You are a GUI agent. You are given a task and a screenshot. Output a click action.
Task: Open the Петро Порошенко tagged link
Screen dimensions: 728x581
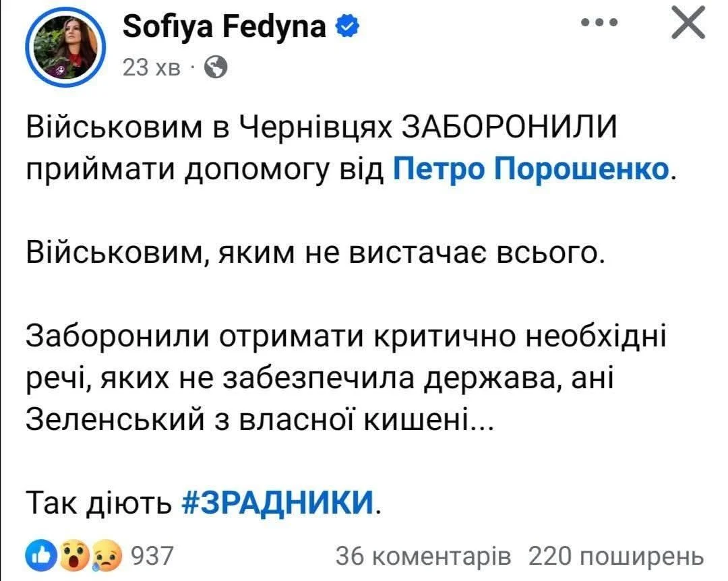point(531,168)
